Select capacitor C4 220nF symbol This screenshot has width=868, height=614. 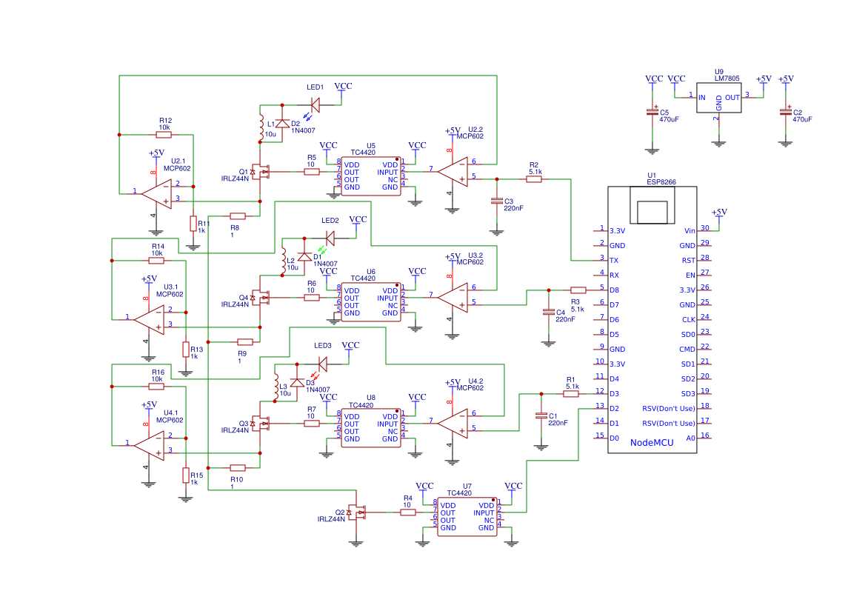(x=549, y=313)
